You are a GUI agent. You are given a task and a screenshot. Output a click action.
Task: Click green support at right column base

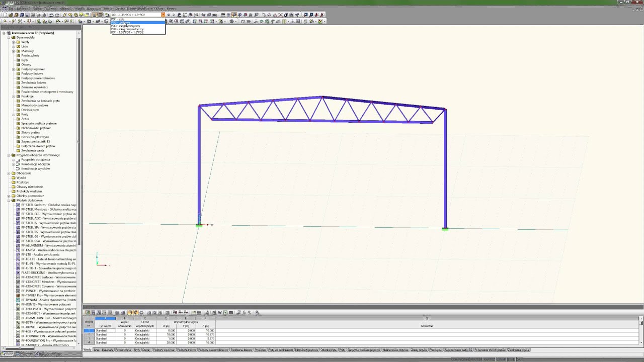click(445, 229)
